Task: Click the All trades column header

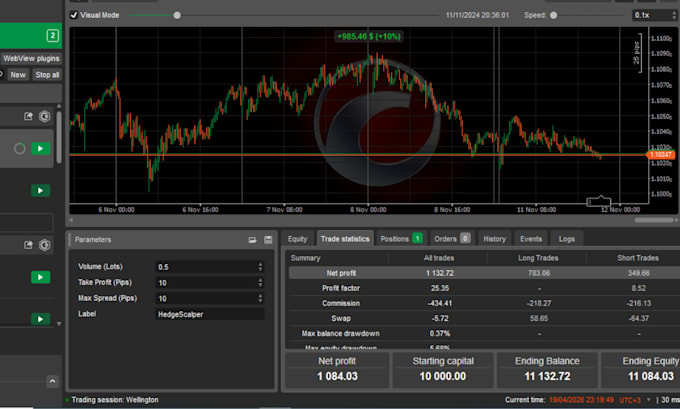Action: click(x=439, y=258)
